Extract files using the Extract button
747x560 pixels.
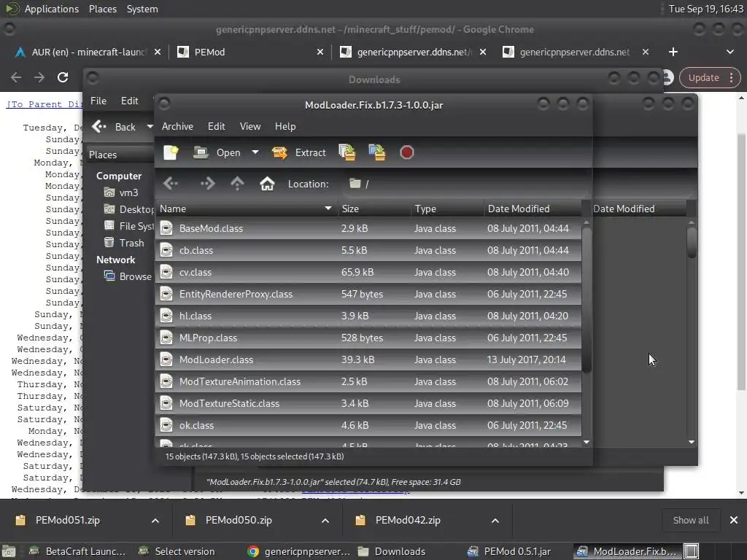pos(298,152)
